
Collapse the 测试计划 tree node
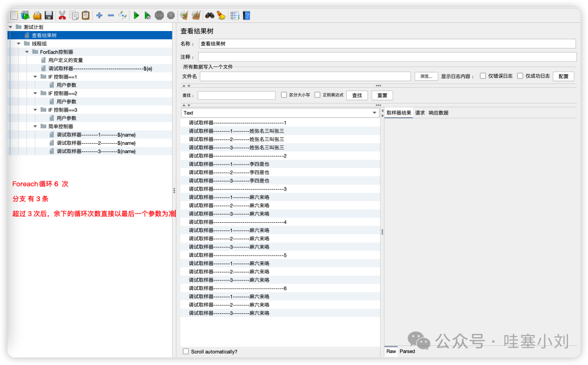[x=10, y=27]
